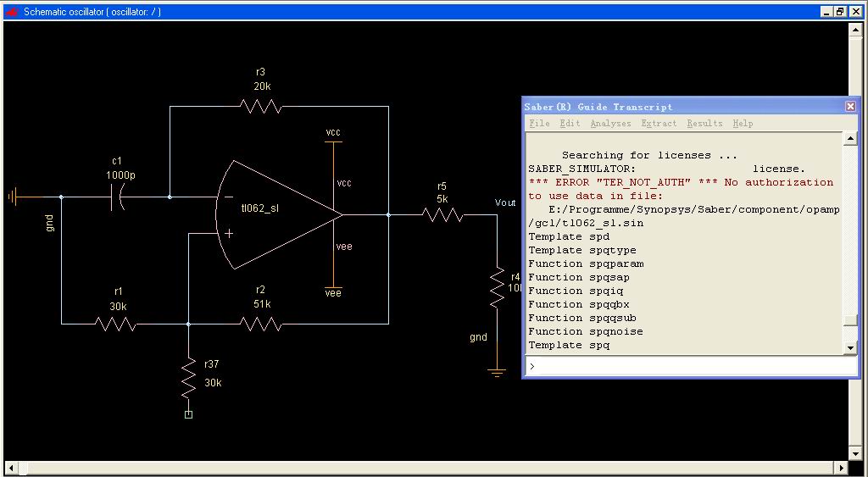Click the '20k' value label of r3
Viewport: 868px width, 477px height.
pos(262,86)
